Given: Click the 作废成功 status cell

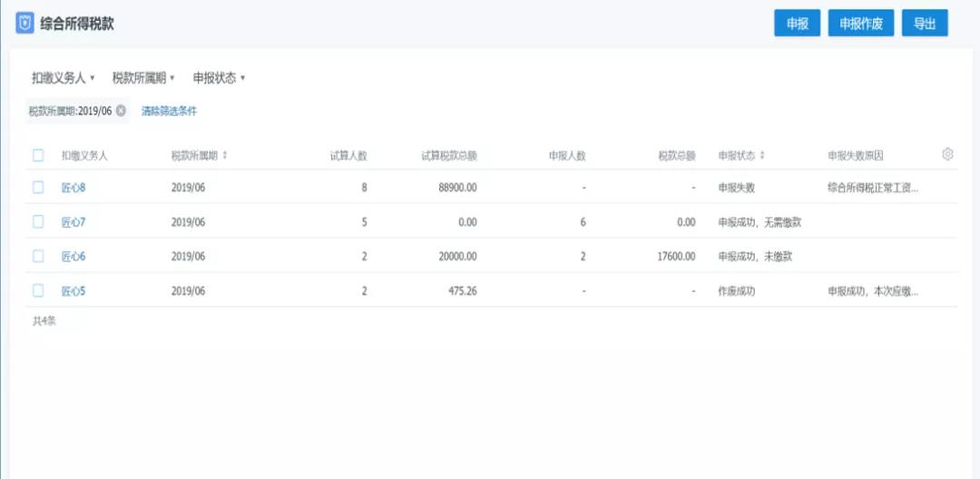Looking at the screenshot, I should click(736, 291).
